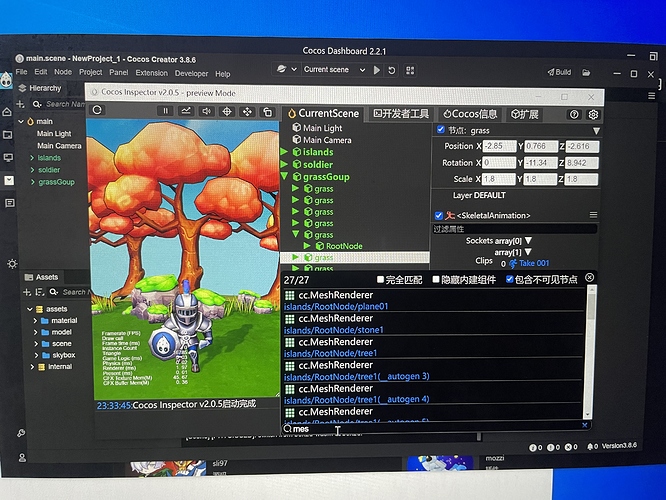666x500 pixels.
Task: Enable the 隐藏内建组件 checkbox
Action: 436,280
